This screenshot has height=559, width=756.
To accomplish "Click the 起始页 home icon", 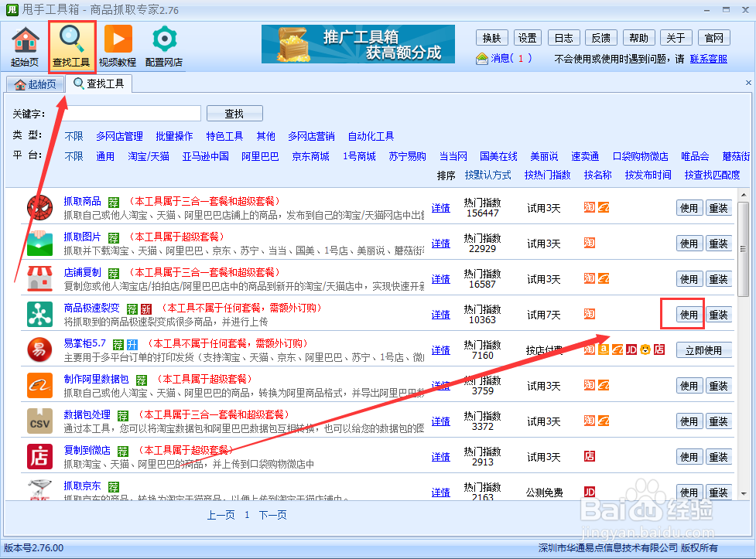I will (24, 44).
